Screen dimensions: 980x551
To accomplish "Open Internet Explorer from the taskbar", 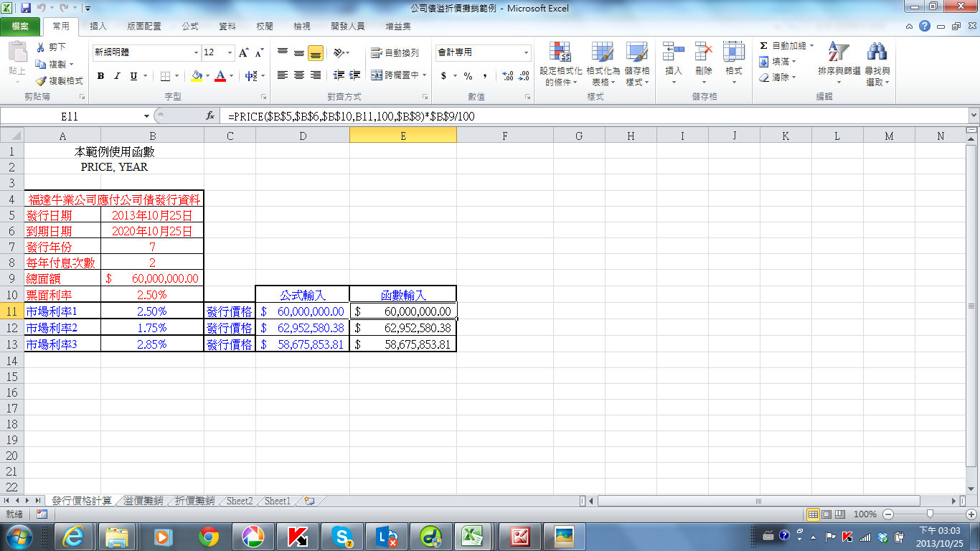I will pos(73,536).
